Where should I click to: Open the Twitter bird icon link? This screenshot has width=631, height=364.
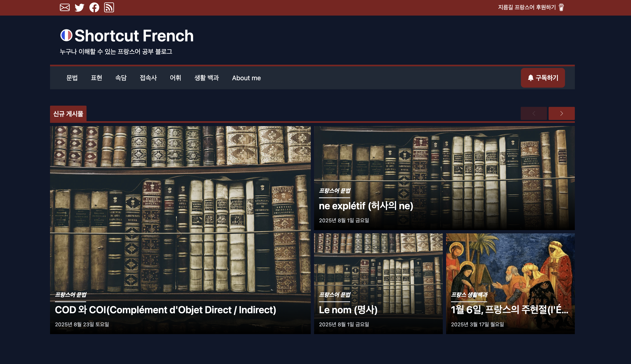[79, 8]
